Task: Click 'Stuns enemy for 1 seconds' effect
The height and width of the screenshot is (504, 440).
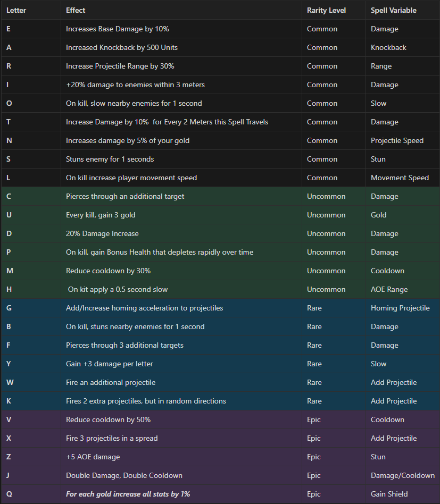Action: [x=110, y=159]
